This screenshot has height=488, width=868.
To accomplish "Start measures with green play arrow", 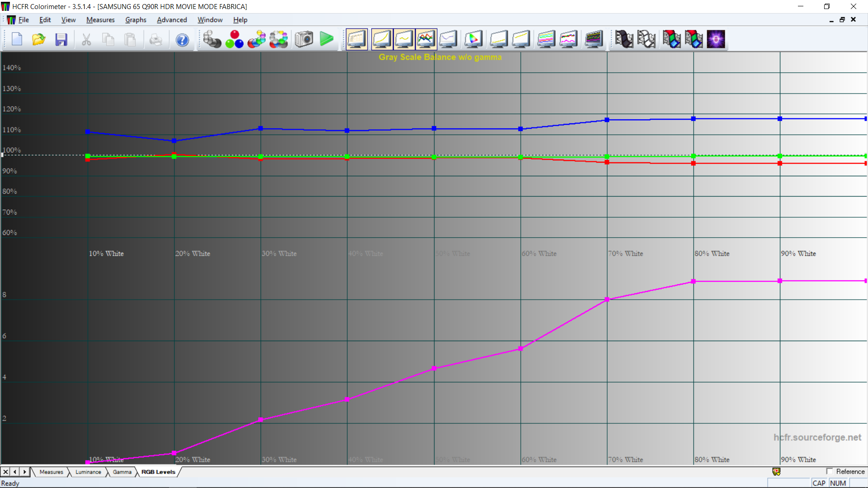I will (326, 39).
